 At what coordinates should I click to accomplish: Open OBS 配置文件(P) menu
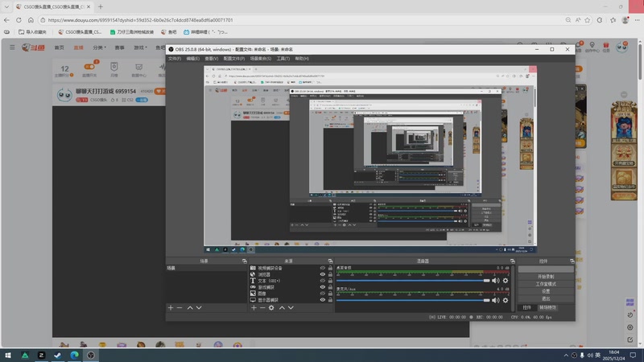coord(234,59)
